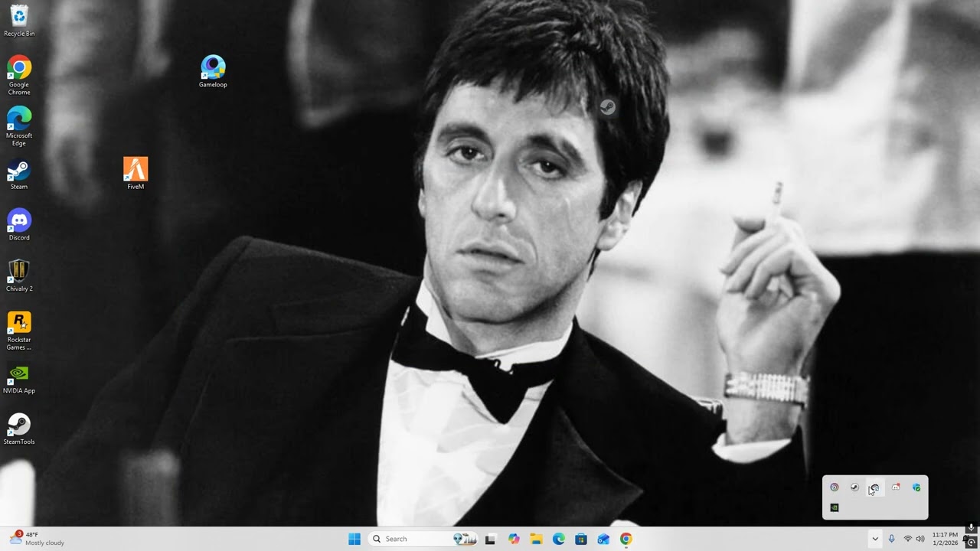Click the NVIDIA icon in overflow tray
Viewport: 980px width, 551px height.
[835, 507]
